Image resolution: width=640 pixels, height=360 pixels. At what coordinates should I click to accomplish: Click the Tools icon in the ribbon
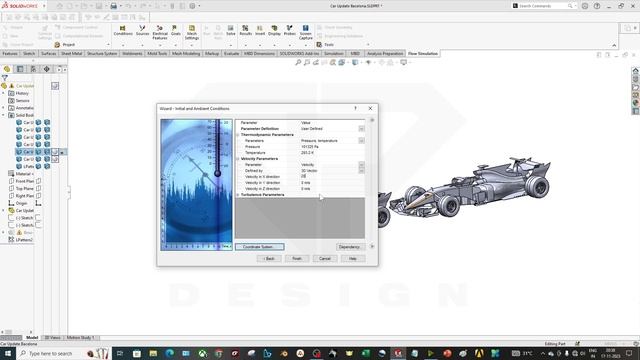(319, 44)
